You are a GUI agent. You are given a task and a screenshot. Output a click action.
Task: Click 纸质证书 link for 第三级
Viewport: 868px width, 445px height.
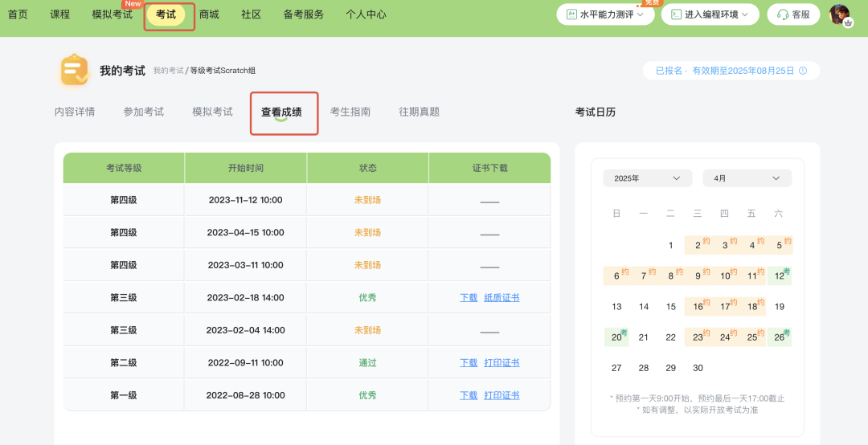[x=502, y=298]
